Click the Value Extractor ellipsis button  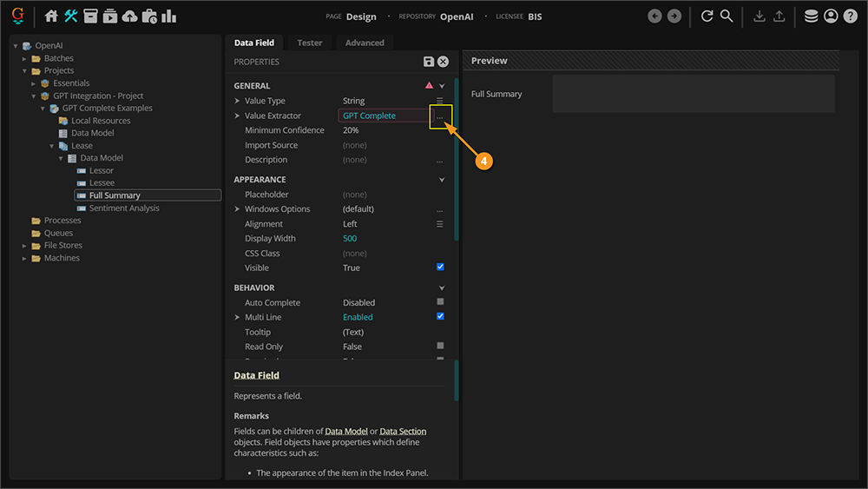pyautogui.click(x=440, y=116)
